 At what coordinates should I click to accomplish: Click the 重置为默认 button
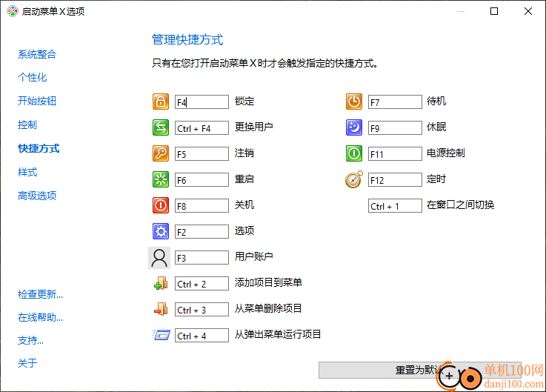(x=420, y=370)
